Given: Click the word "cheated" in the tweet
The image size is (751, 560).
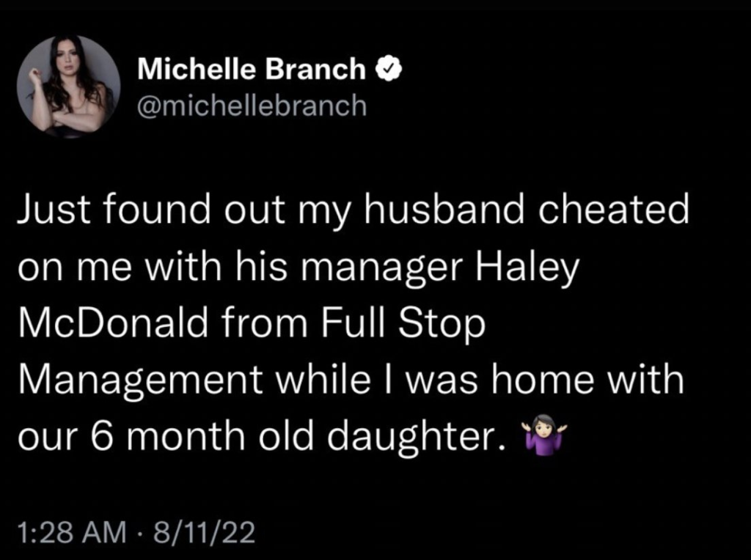Looking at the screenshot, I should pos(614,210).
